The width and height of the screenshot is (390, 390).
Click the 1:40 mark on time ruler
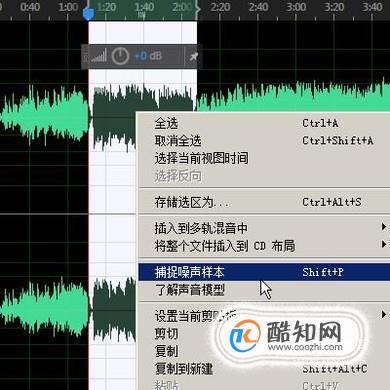click(144, 7)
